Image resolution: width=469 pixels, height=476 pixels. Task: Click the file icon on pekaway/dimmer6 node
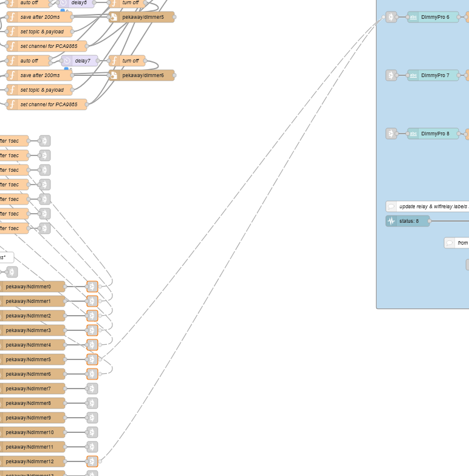114,75
